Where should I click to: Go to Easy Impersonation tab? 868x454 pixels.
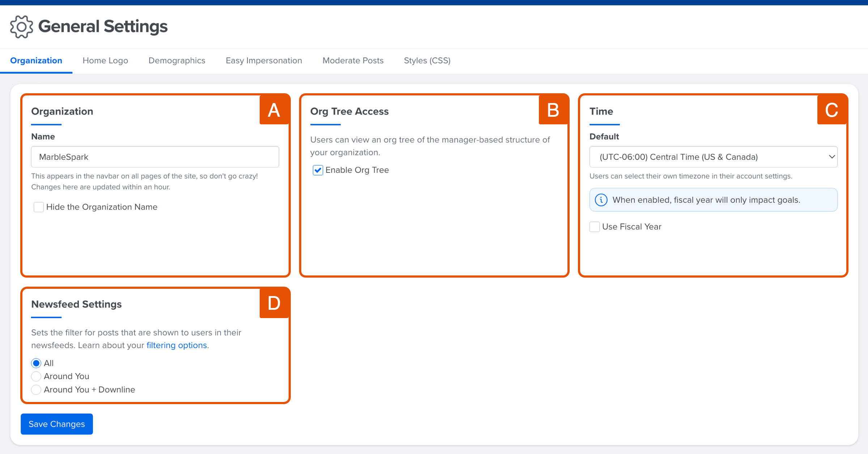[264, 61]
